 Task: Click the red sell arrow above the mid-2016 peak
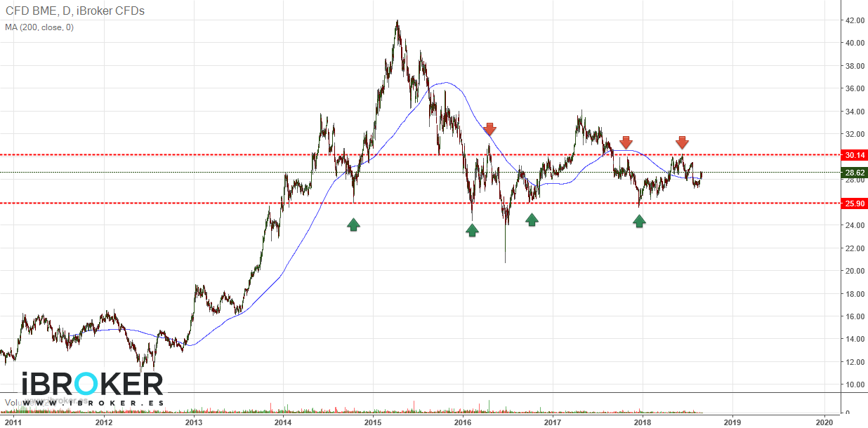pyautogui.click(x=489, y=130)
